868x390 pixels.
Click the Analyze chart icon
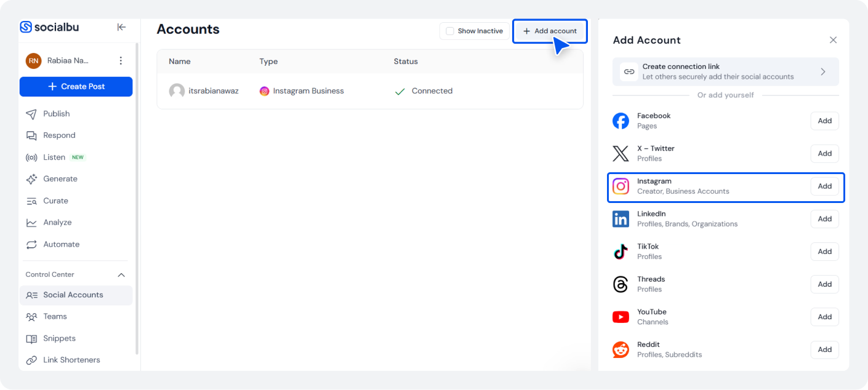pos(31,223)
